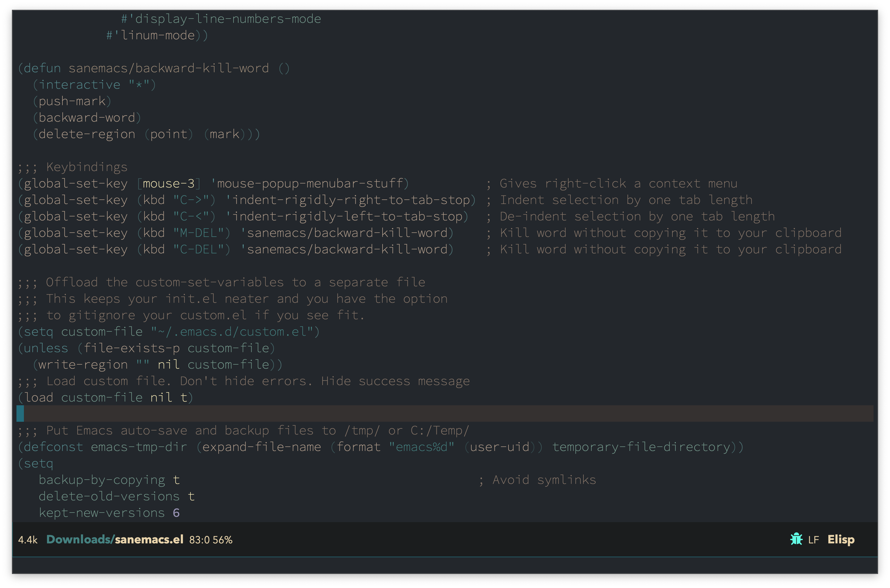
Task: Click inside the empty minibuffer area
Action: 445,565
